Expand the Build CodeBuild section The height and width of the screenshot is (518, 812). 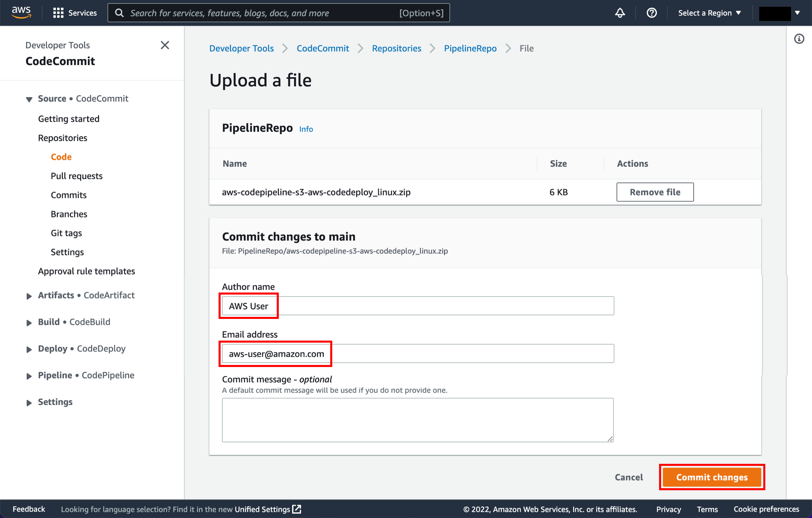point(29,322)
